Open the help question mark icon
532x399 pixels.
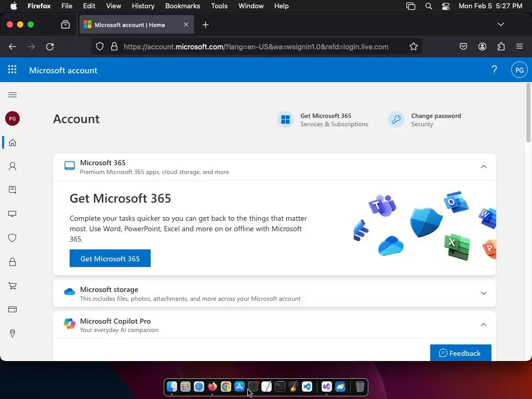pos(495,70)
